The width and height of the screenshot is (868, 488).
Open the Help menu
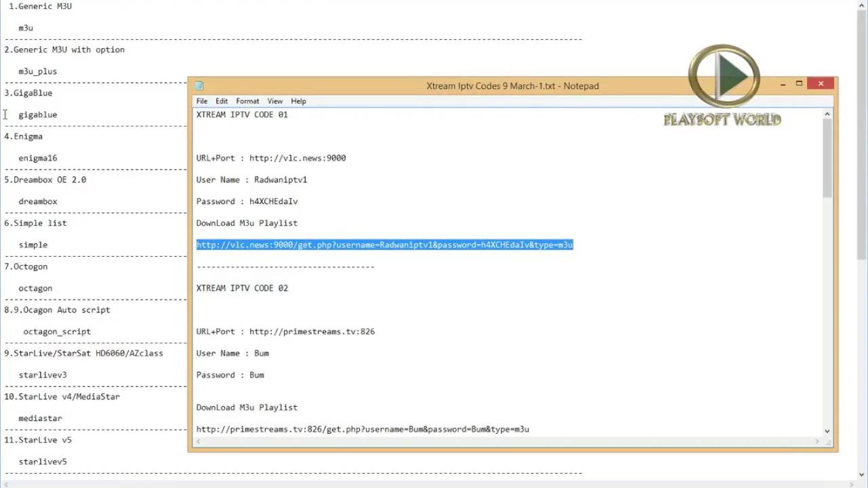point(298,101)
